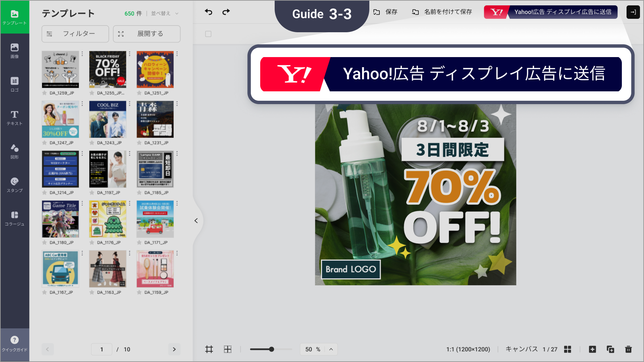Send to Yahoo! display ads button
This screenshot has height=362, width=644.
551,12
